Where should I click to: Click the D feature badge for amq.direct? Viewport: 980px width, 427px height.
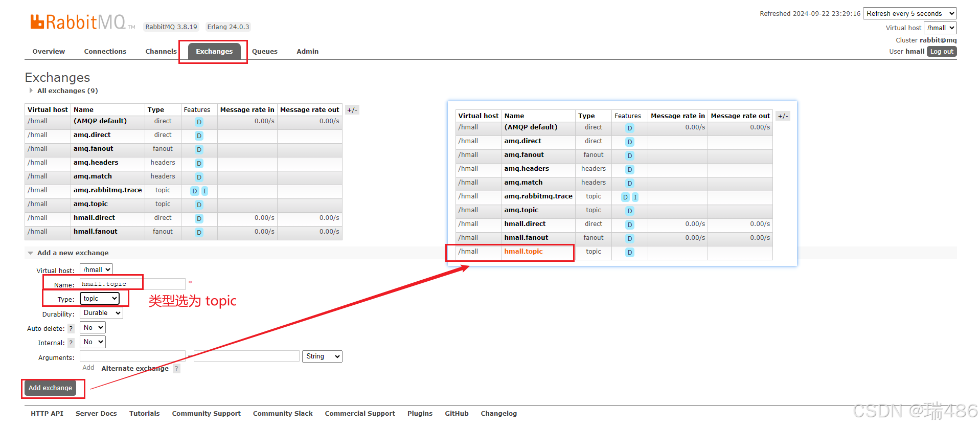click(x=199, y=136)
